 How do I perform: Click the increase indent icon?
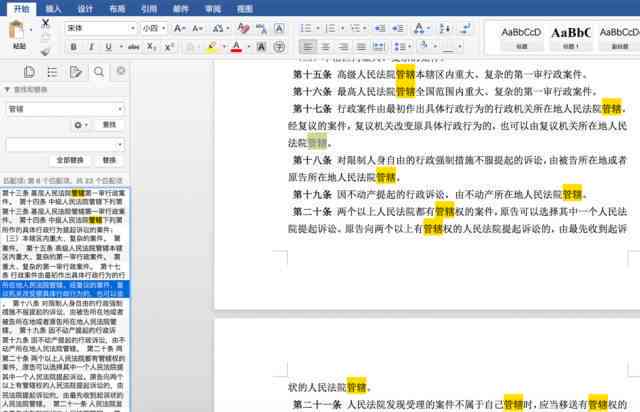[398, 28]
